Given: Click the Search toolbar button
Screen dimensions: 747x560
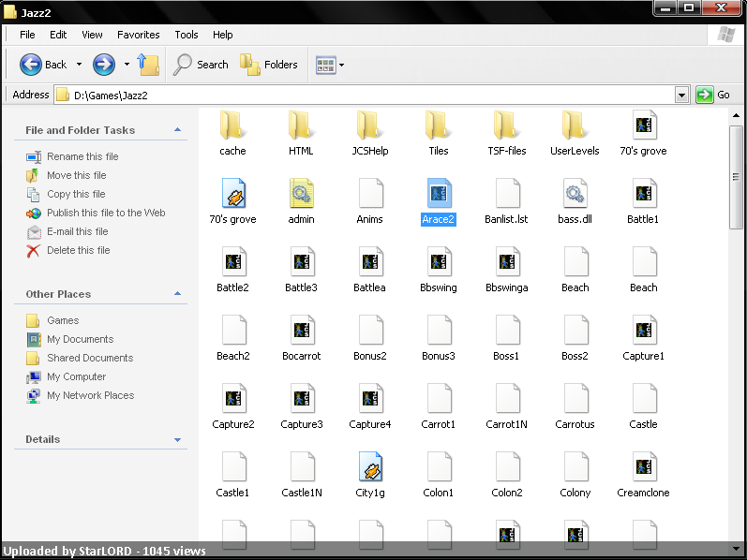Looking at the screenshot, I should 201,65.
